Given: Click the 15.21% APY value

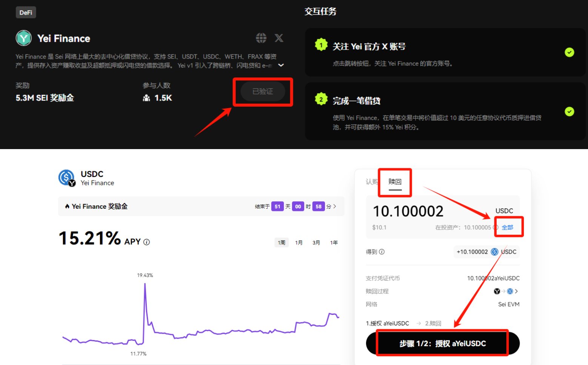Looking at the screenshot, I should [90, 238].
